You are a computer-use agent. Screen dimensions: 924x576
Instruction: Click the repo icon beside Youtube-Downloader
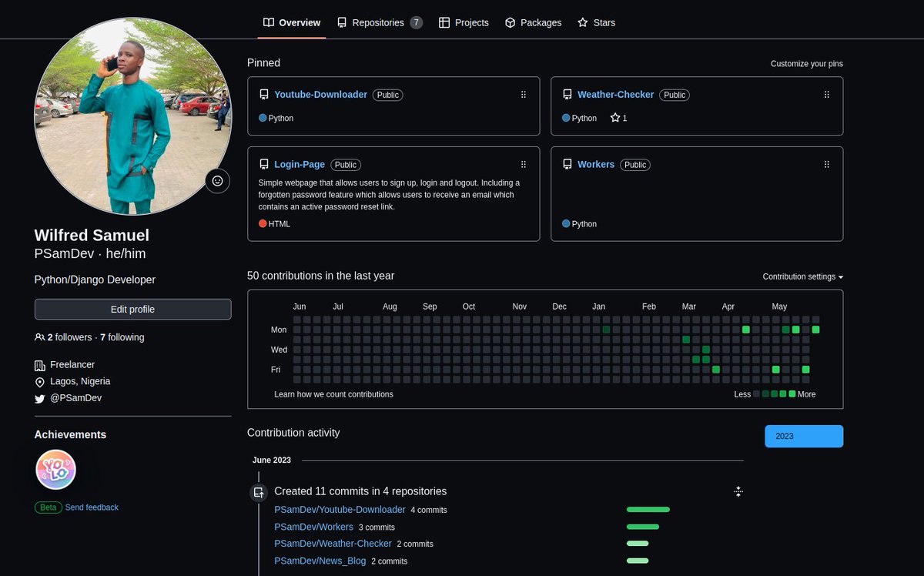pyautogui.click(x=264, y=95)
